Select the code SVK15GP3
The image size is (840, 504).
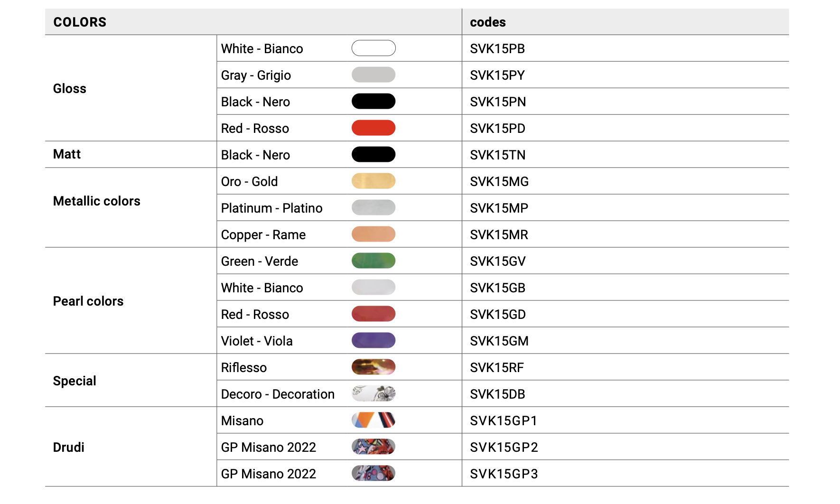coord(504,474)
